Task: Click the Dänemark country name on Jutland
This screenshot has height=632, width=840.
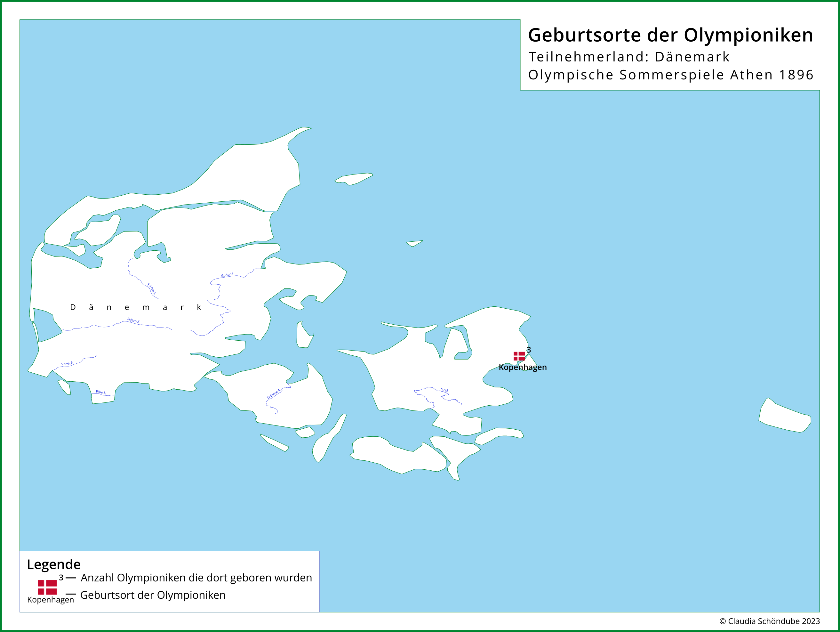Action: tap(136, 307)
